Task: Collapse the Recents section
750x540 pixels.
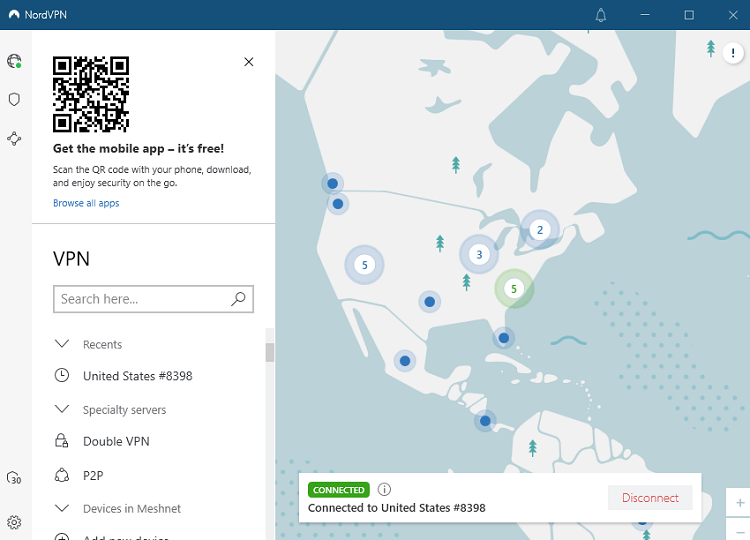Action: point(62,344)
